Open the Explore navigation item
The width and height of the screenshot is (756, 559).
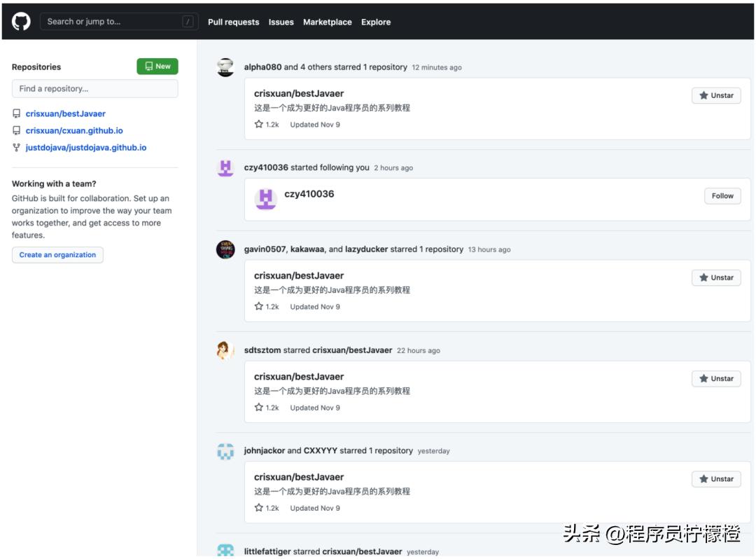click(376, 22)
